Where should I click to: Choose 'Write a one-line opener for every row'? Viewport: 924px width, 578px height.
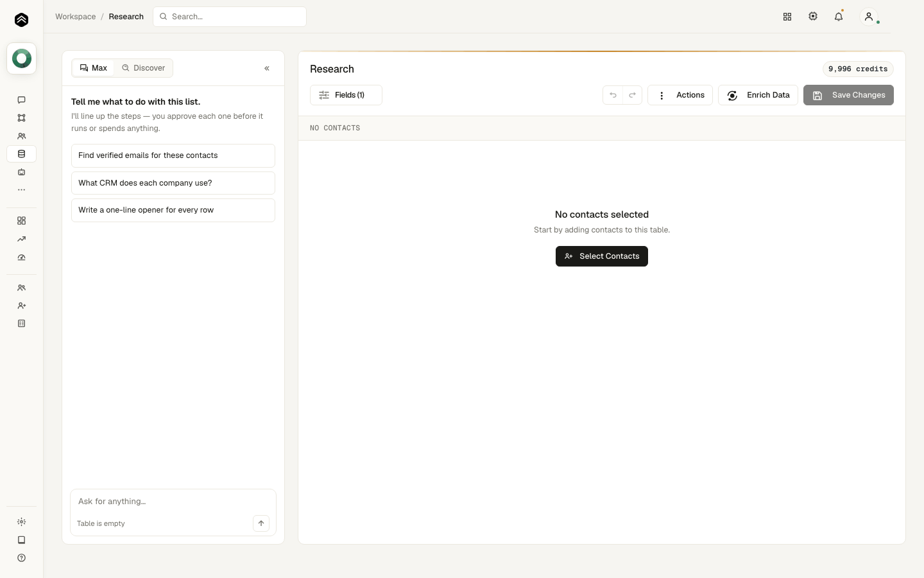click(x=173, y=210)
